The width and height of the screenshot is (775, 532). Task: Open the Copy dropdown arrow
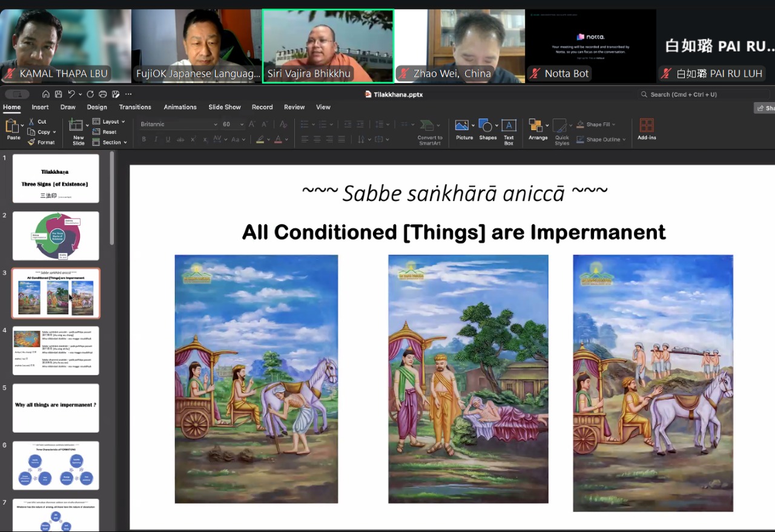click(54, 132)
